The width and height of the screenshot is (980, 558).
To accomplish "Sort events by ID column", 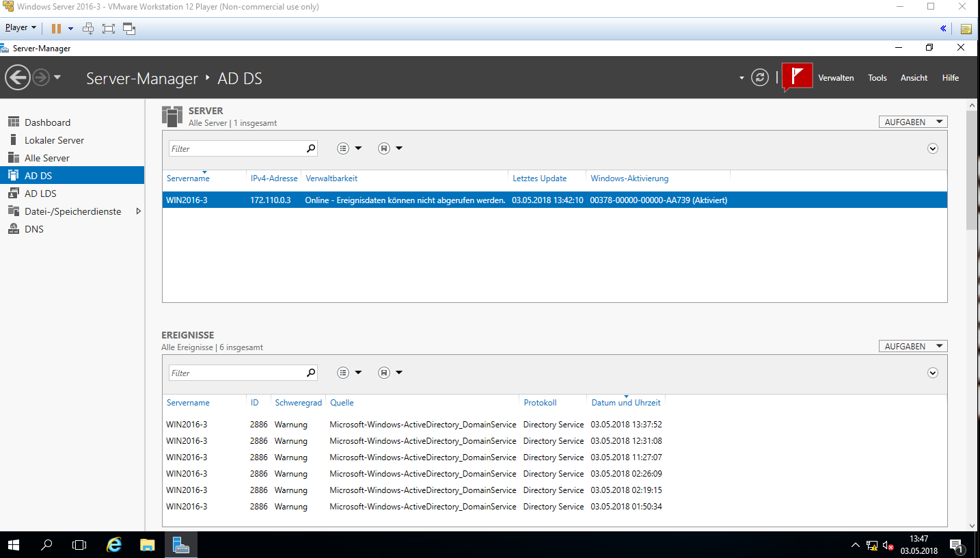I will click(x=254, y=403).
